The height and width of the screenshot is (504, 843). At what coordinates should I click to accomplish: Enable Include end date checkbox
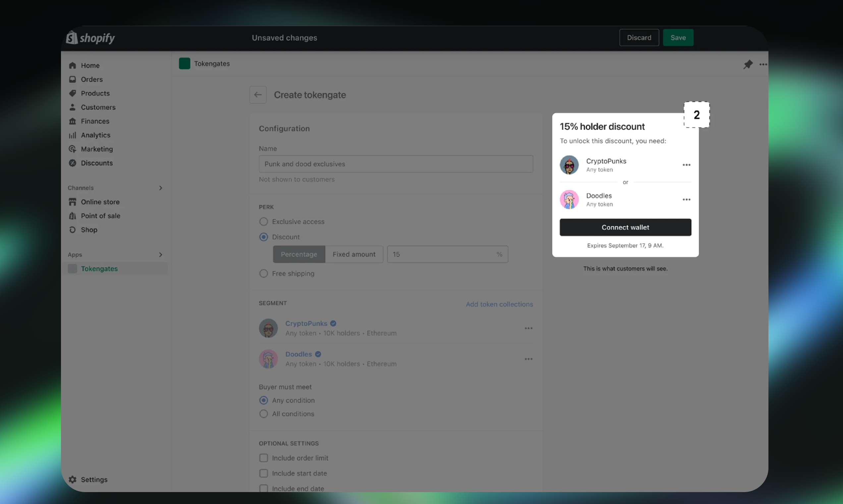tap(263, 488)
